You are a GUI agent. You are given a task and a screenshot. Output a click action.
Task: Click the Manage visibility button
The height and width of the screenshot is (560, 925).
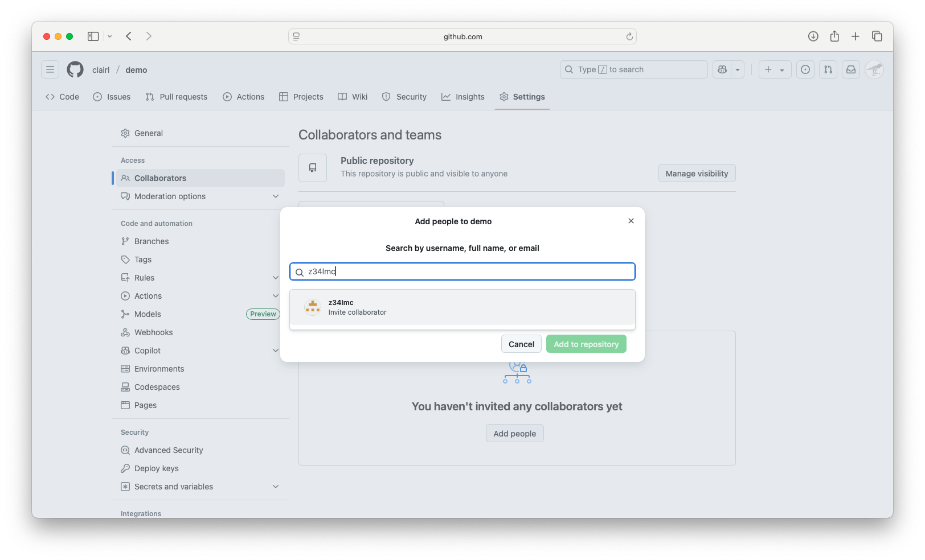697,174
